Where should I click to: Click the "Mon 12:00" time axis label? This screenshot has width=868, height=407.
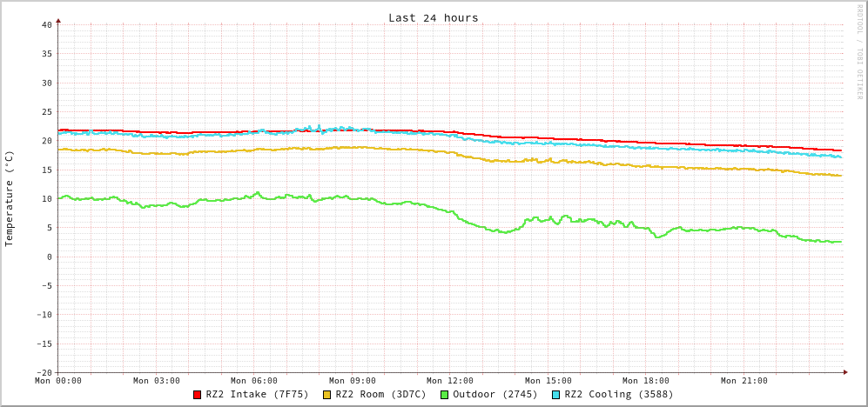450,381
